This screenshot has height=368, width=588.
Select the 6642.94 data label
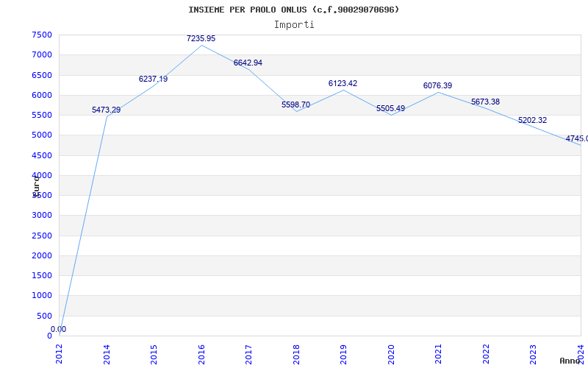[248, 63]
